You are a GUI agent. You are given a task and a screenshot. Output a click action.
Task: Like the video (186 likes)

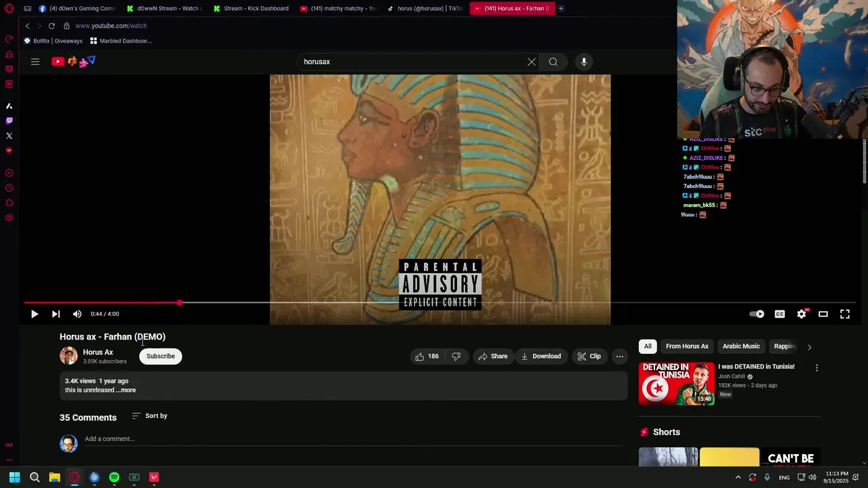(x=427, y=356)
